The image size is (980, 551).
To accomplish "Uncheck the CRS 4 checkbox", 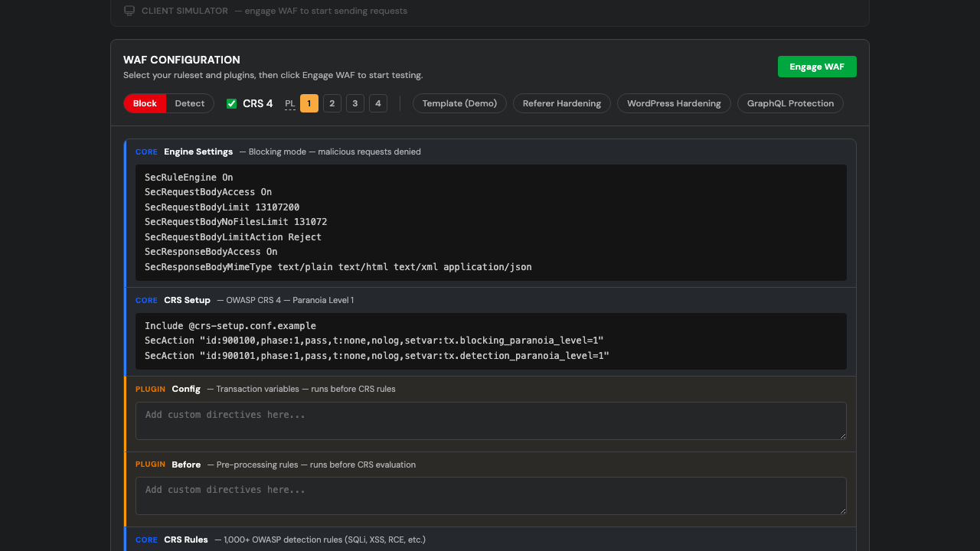I will tap(232, 104).
